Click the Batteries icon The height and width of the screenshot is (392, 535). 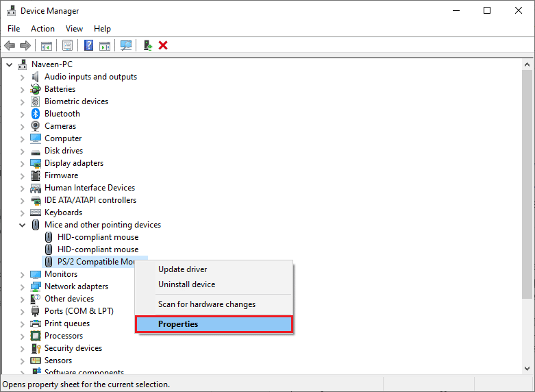tap(36, 89)
